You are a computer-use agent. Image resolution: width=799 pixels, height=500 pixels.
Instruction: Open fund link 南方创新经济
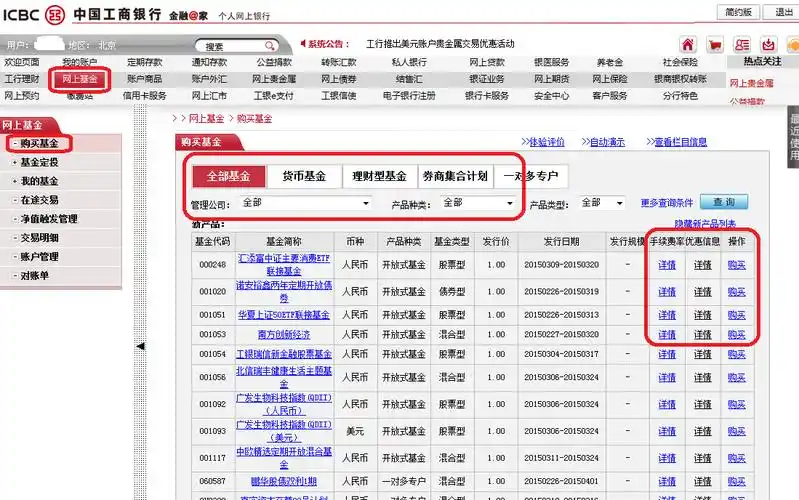pos(284,335)
